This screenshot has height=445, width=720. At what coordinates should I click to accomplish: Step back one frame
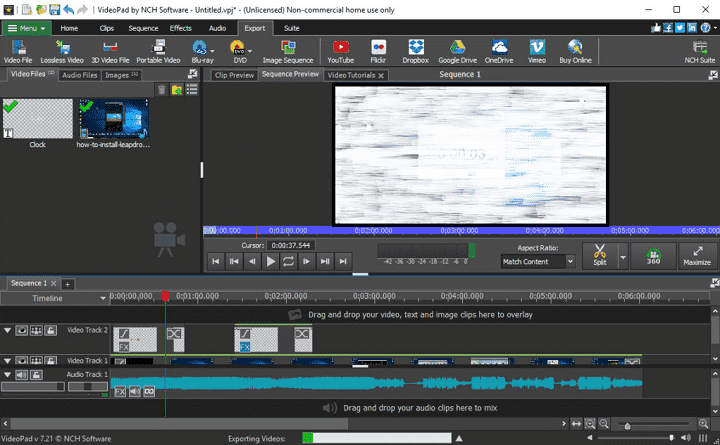click(x=252, y=261)
